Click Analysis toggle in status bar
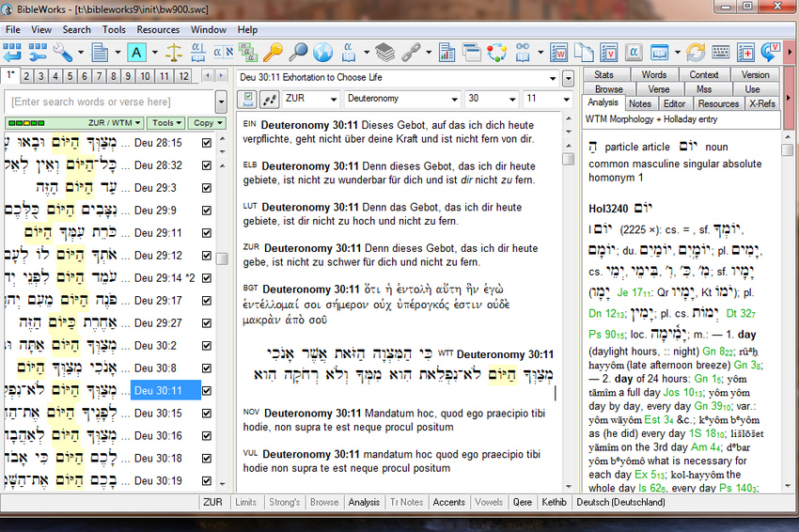The image size is (799, 532). coord(364,502)
